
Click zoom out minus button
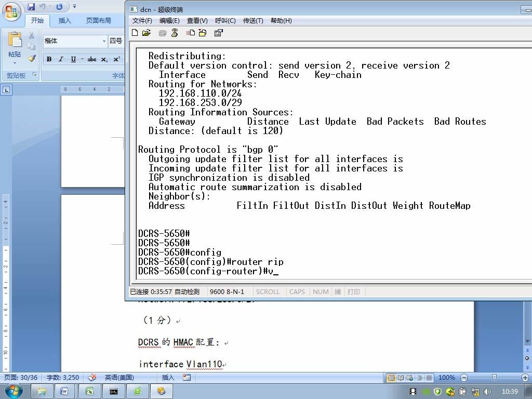(x=464, y=378)
